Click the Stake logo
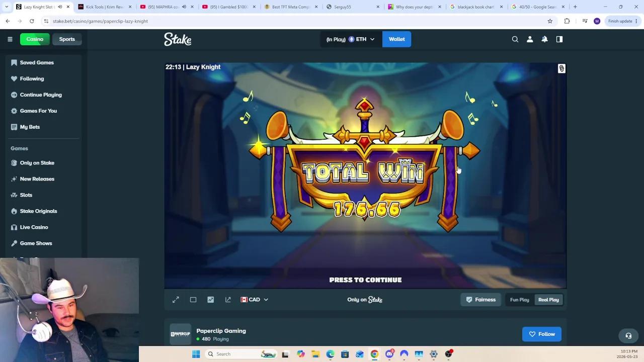The width and height of the screenshot is (644, 362). coord(178,39)
